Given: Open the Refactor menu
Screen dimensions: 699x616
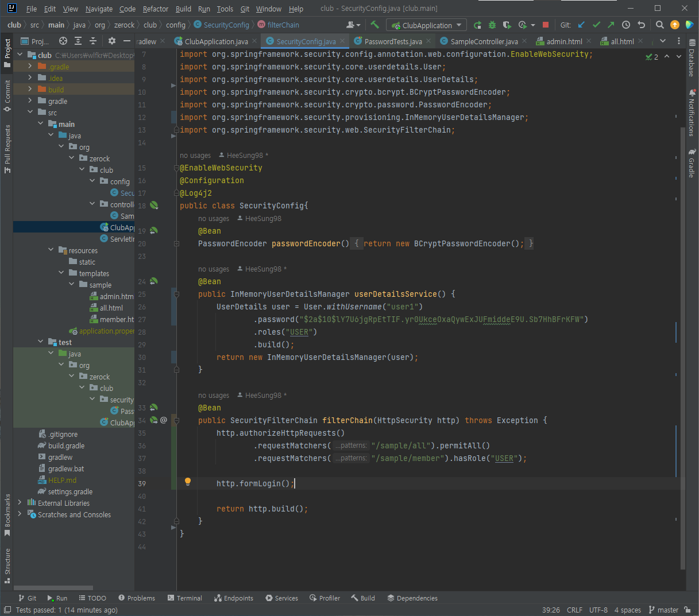Looking at the screenshot, I should point(156,9).
